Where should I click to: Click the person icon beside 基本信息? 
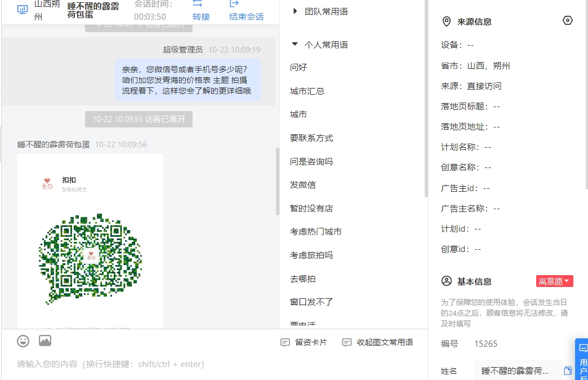coord(447,281)
